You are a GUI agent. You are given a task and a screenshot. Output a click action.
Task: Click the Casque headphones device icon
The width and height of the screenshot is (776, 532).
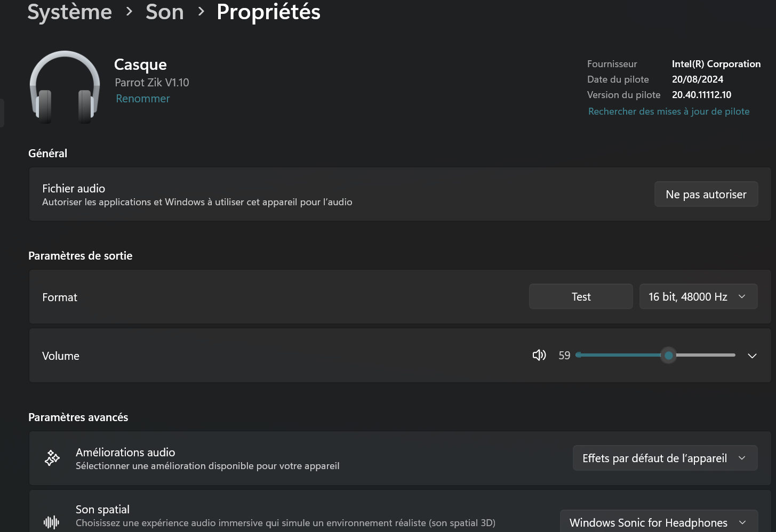[65, 87]
